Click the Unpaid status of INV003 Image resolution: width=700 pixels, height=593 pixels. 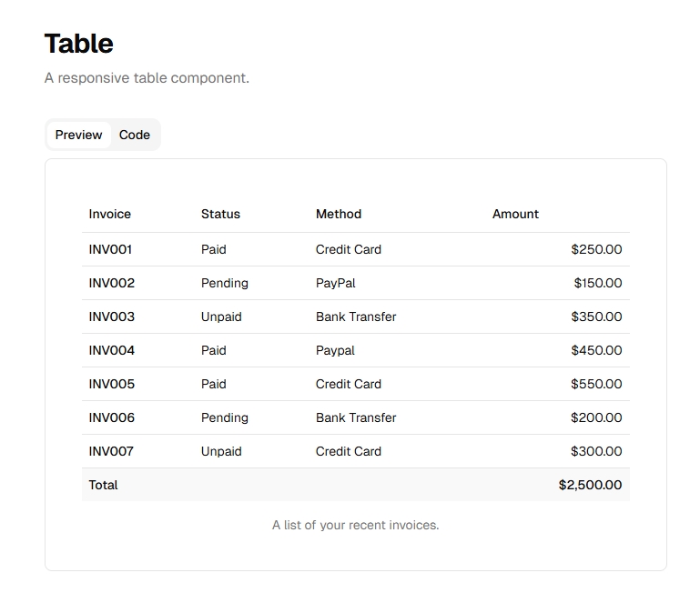(221, 317)
